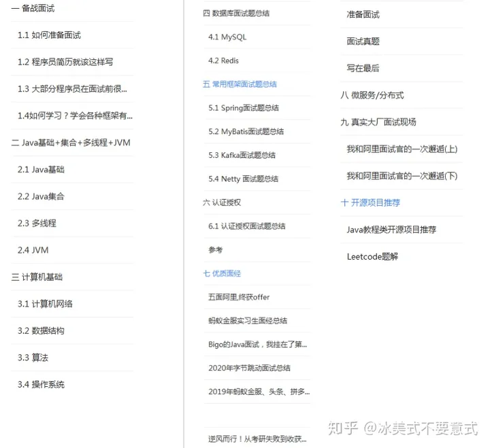Open 2.4 JVM entry

pyautogui.click(x=33, y=250)
